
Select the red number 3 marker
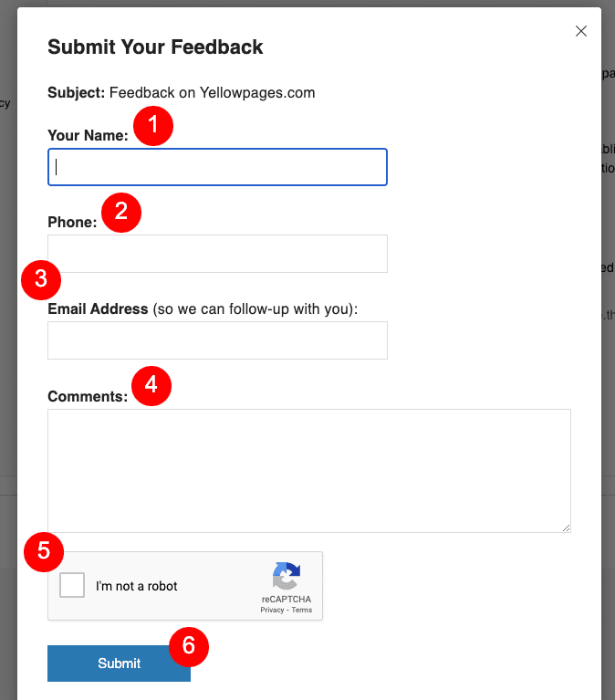click(41, 280)
